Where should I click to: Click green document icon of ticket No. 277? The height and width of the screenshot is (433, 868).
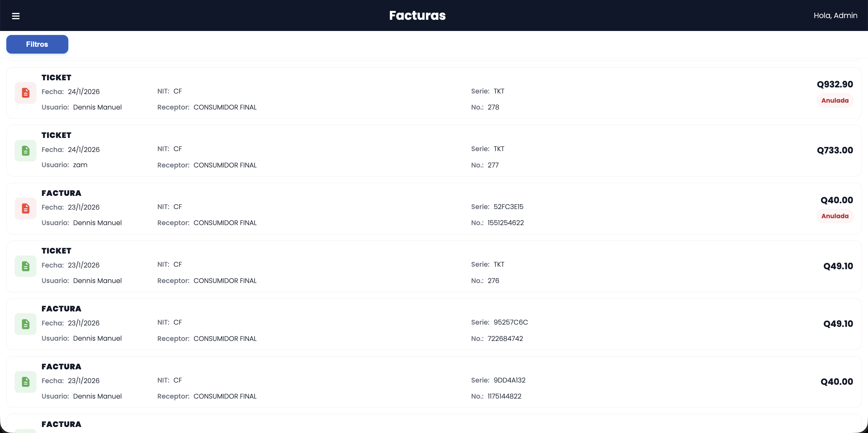pyautogui.click(x=26, y=151)
